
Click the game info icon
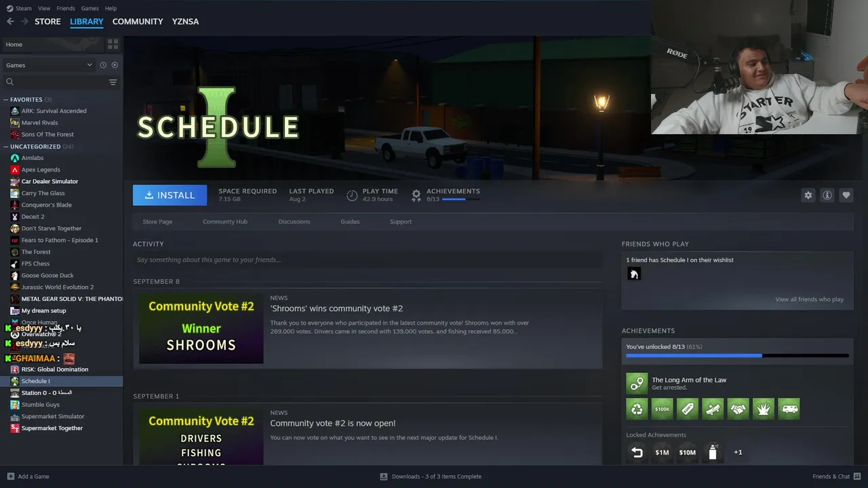[x=827, y=195]
